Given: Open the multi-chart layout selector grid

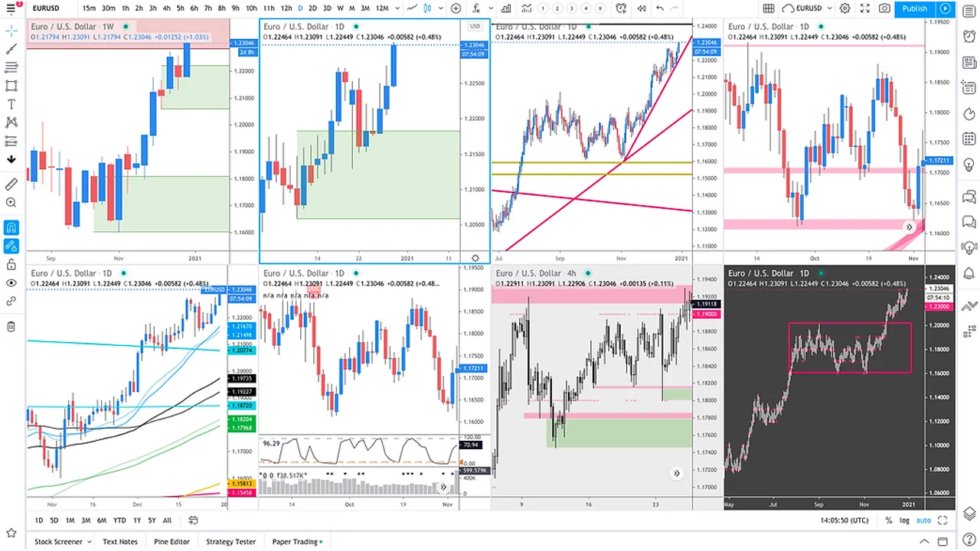Looking at the screenshot, I should pyautogui.click(x=769, y=8).
